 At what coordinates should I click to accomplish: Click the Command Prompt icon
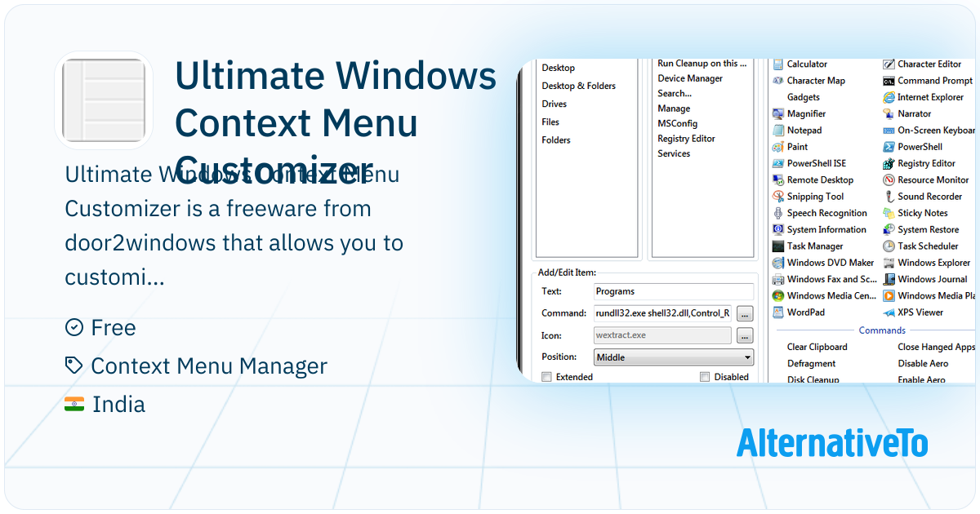tap(889, 81)
